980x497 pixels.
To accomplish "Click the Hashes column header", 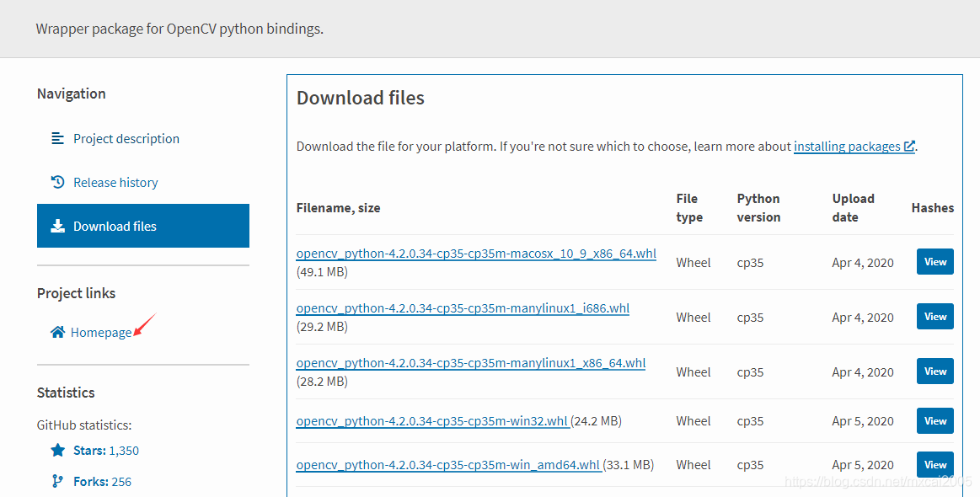I will point(933,207).
